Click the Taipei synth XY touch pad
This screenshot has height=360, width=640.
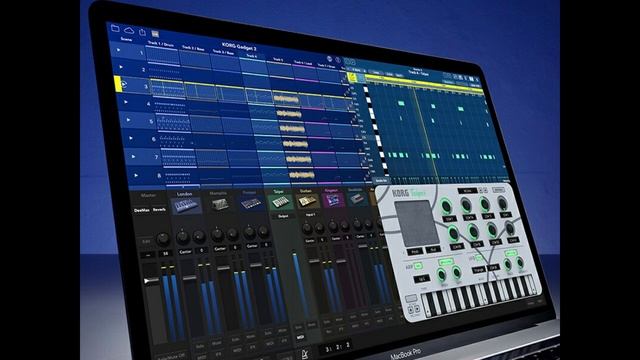coord(416,222)
